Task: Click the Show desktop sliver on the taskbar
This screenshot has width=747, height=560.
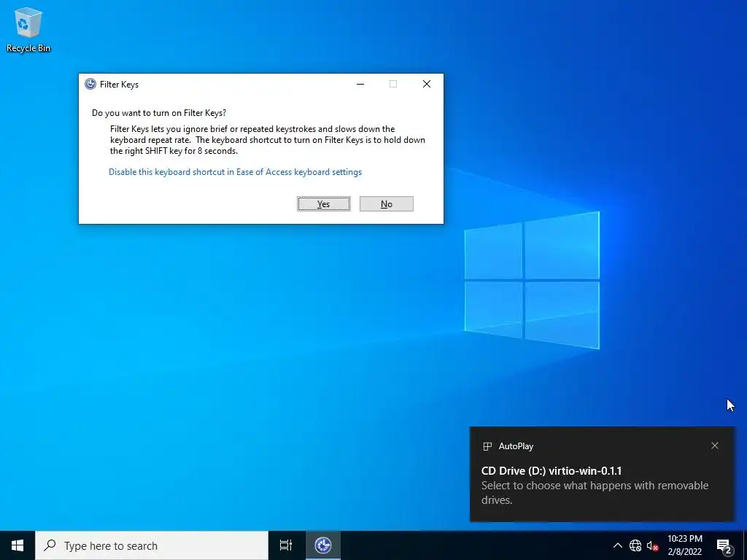Action: click(745, 545)
